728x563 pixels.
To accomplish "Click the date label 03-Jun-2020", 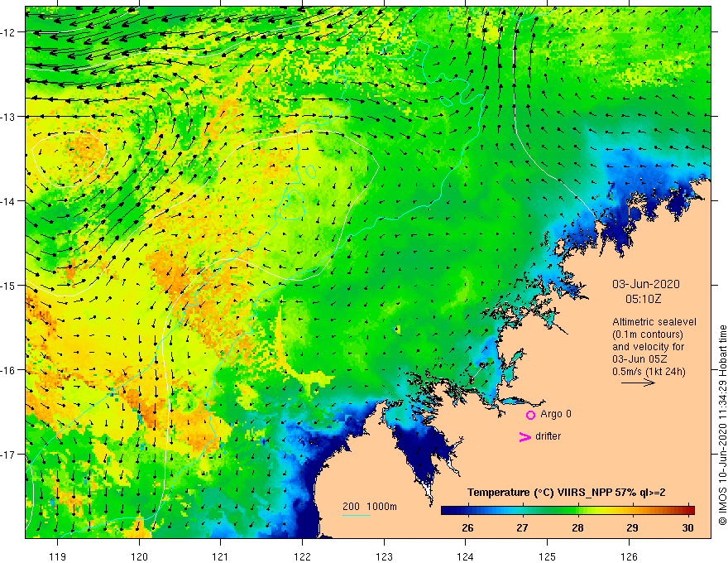I will [x=646, y=284].
